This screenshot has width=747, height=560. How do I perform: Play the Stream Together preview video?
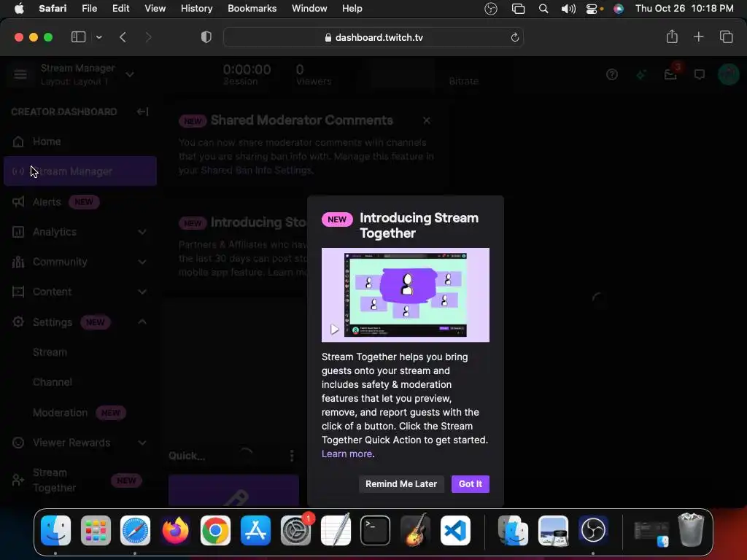coord(334,329)
